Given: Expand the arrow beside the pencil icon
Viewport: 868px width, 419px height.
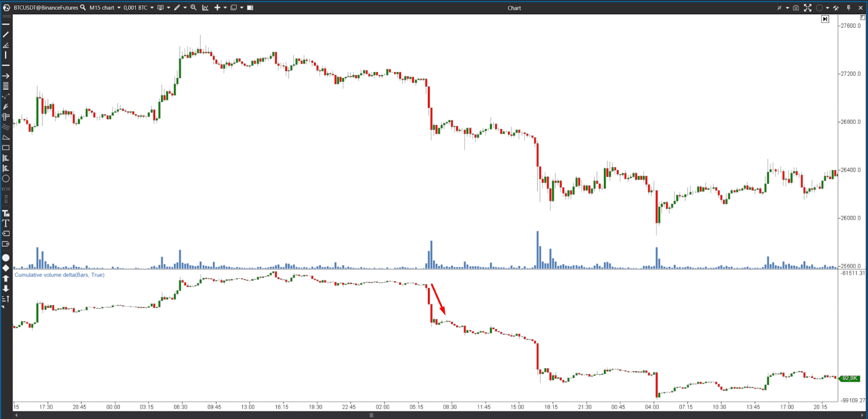Looking at the screenshot, I should point(185,8).
